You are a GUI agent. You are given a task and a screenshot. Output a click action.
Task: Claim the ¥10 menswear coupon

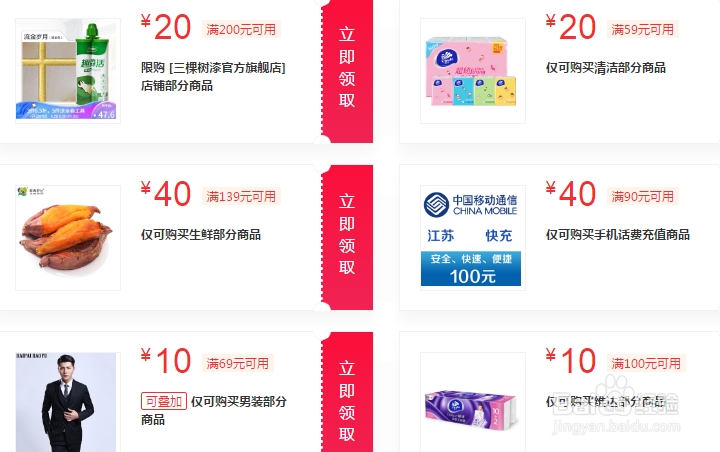pyautogui.click(x=347, y=393)
